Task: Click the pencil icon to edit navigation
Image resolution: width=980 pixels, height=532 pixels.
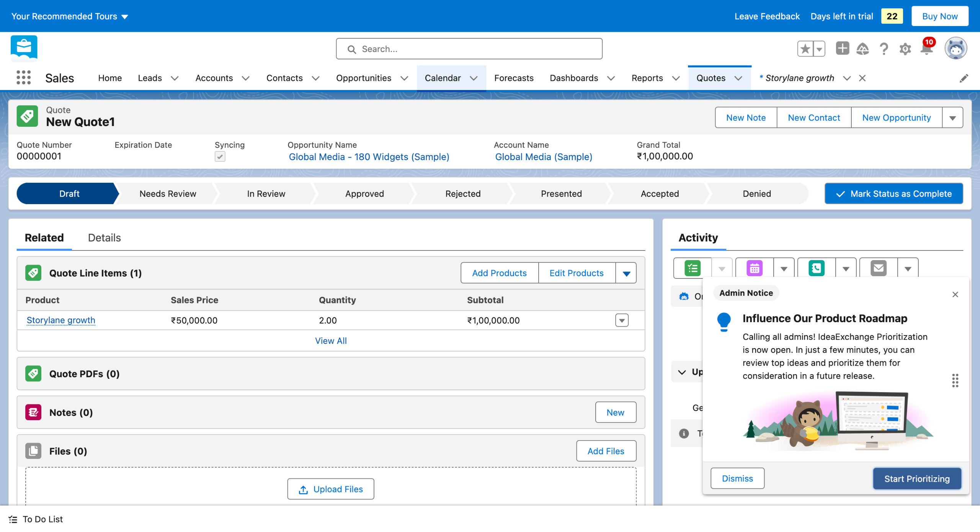Action: tap(964, 78)
